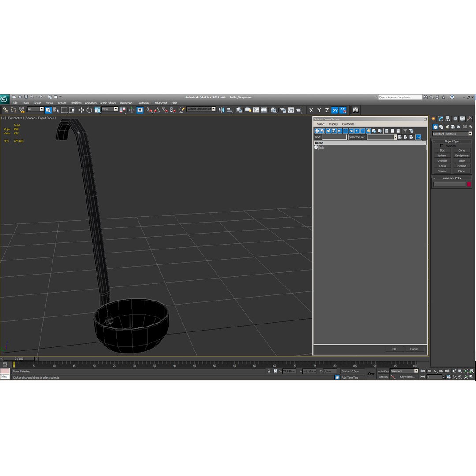Click the Select and Link tool

(5, 110)
